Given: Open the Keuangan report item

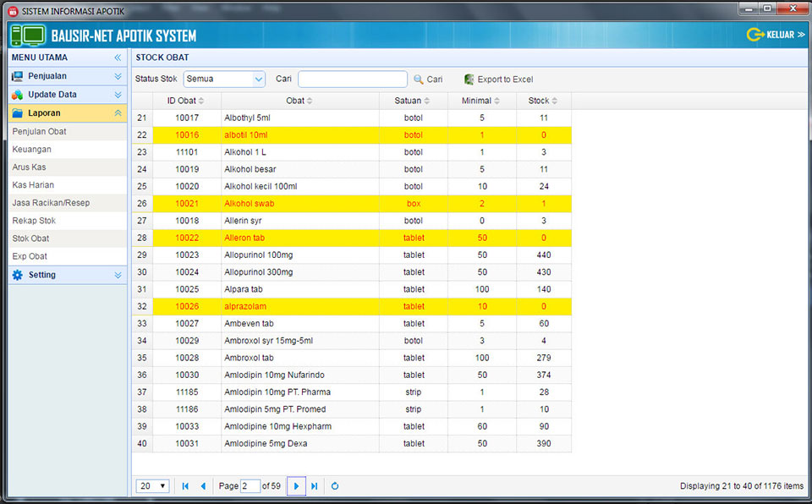Looking at the screenshot, I should click(31, 150).
